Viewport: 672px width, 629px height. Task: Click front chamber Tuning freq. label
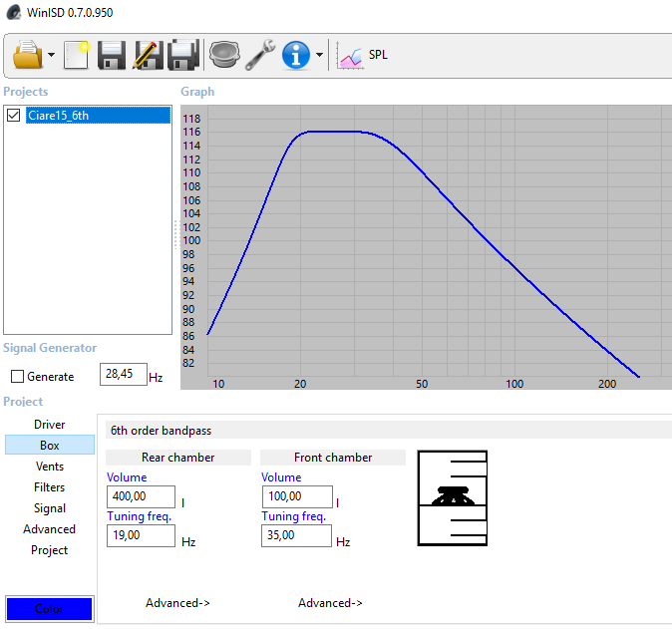tap(293, 516)
